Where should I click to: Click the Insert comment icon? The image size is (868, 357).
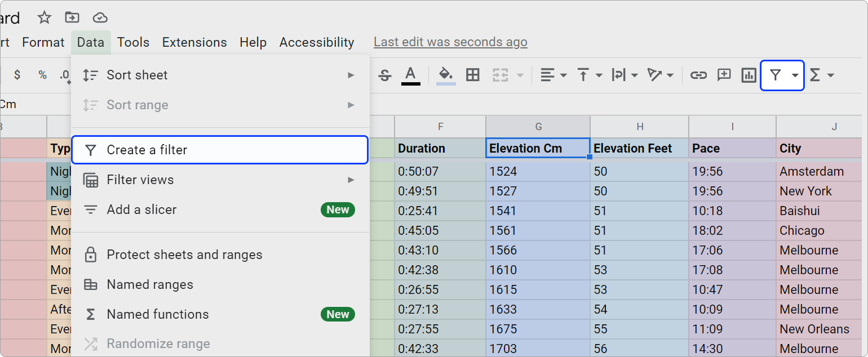tap(724, 74)
